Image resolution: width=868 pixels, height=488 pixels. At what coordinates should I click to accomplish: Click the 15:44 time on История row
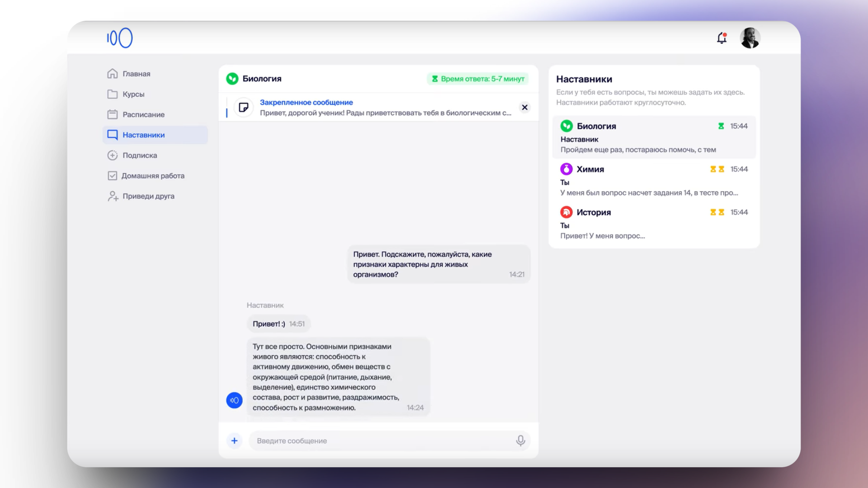739,212
